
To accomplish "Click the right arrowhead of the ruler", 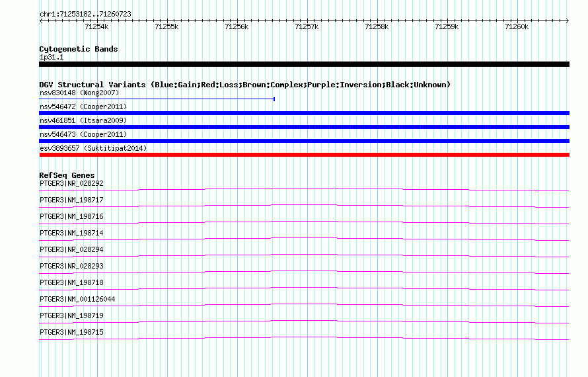I will tap(568, 21).
